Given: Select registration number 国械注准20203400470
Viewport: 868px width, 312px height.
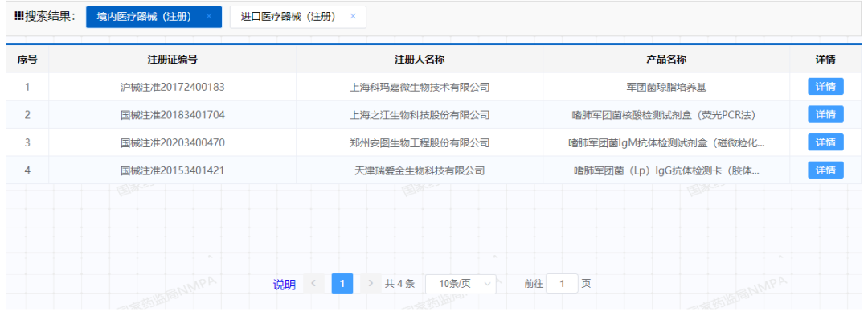Looking at the screenshot, I should pyautogui.click(x=172, y=142).
